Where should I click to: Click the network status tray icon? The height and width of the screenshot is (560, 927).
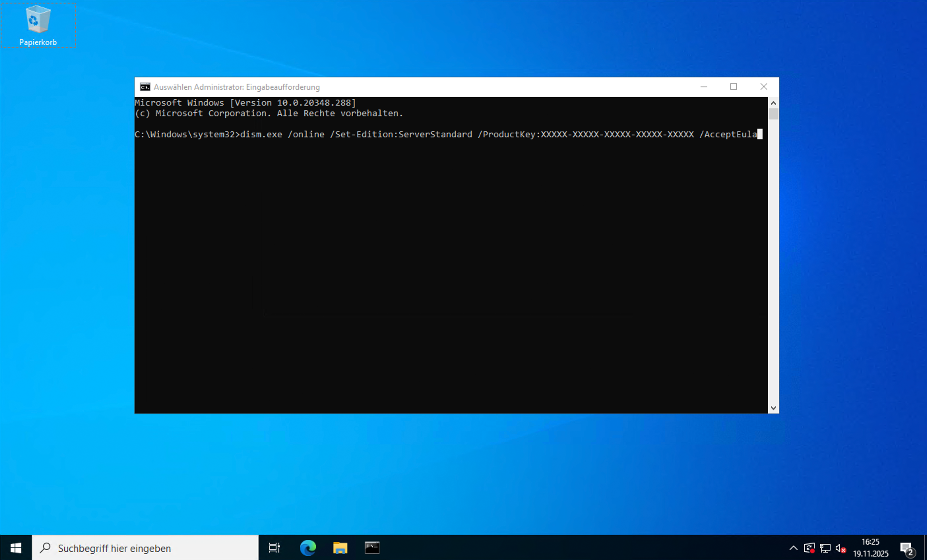(825, 548)
